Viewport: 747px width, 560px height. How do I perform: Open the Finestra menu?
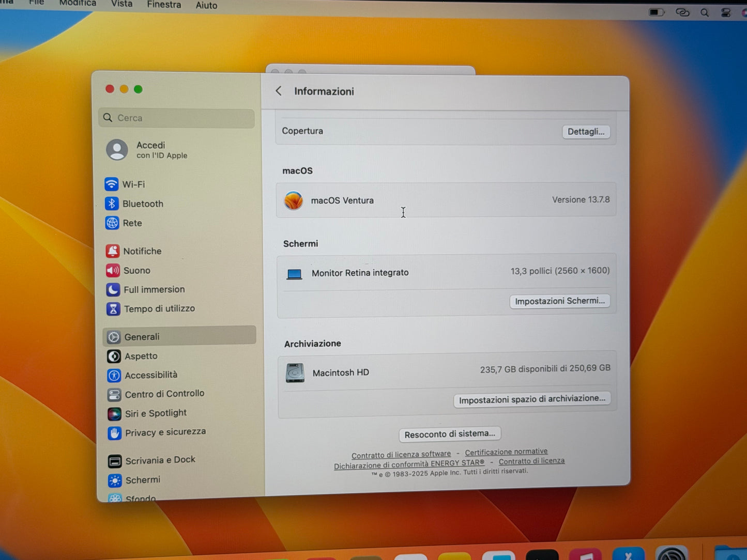point(164,5)
